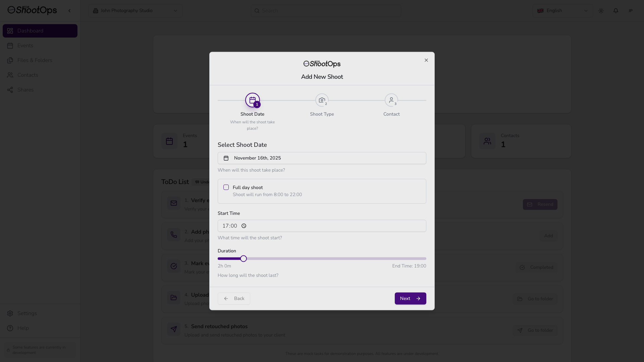Open the JP user avatar menu

click(630, 11)
